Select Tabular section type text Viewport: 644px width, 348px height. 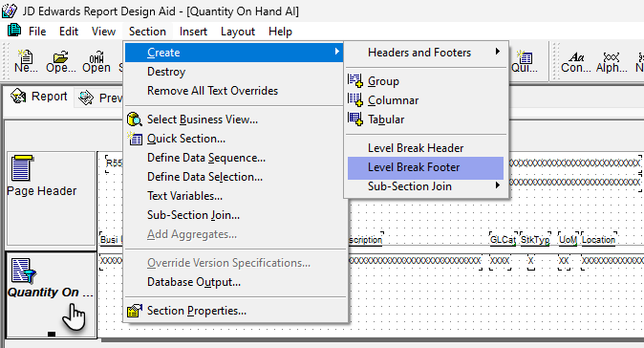tap(386, 120)
